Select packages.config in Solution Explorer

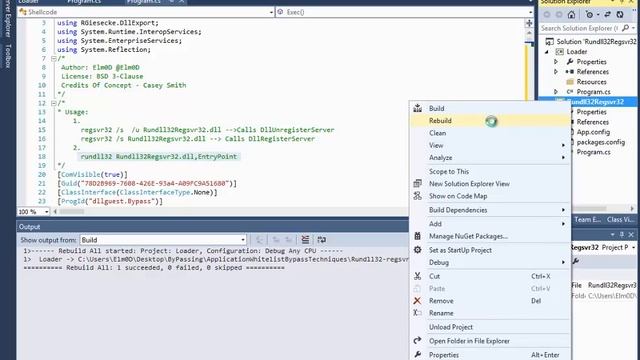pos(600,142)
